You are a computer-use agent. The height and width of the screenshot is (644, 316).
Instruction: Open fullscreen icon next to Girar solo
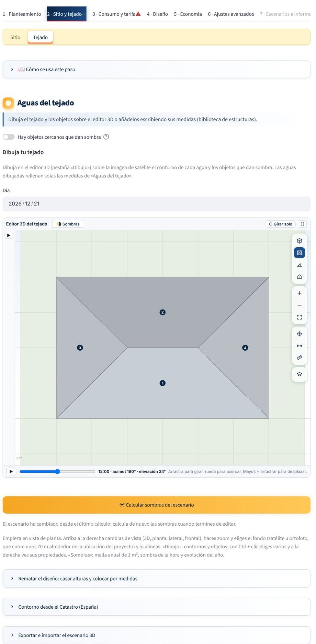302,224
